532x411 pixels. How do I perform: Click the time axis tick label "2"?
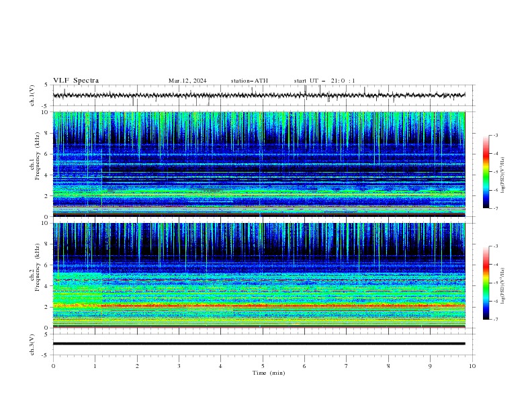tap(137, 366)
